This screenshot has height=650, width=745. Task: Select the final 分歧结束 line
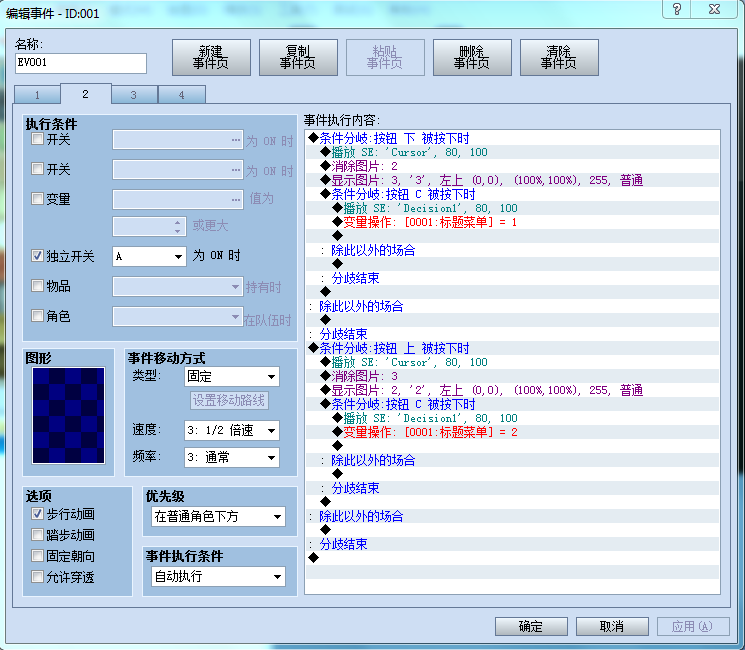tap(512, 544)
